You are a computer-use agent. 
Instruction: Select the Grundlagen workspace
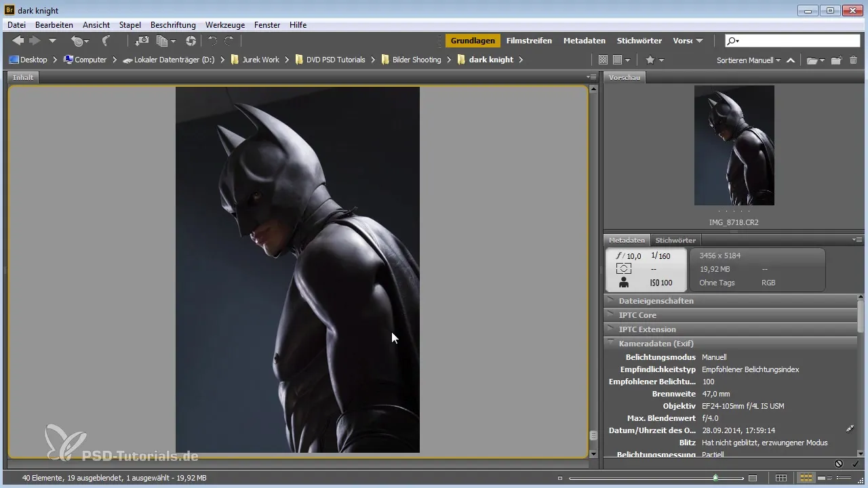click(x=473, y=41)
